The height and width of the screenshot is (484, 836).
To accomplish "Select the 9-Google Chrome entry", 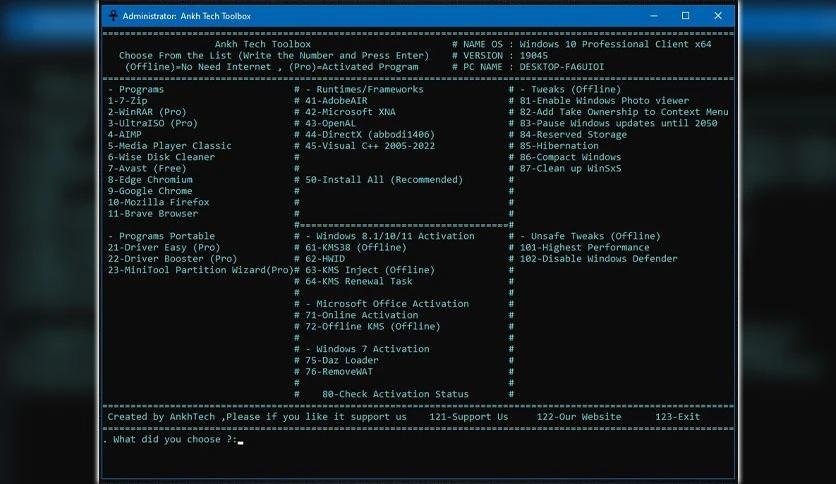I will coord(150,191).
